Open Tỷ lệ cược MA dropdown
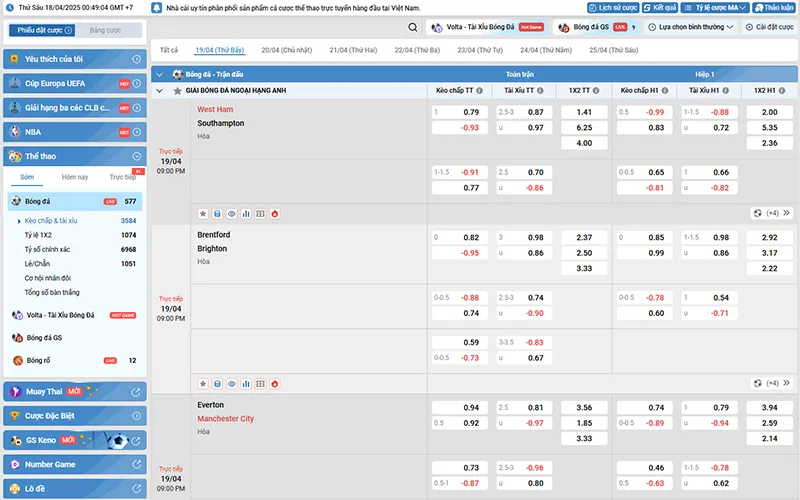The width and height of the screenshot is (800, 500). coord(715,8)
